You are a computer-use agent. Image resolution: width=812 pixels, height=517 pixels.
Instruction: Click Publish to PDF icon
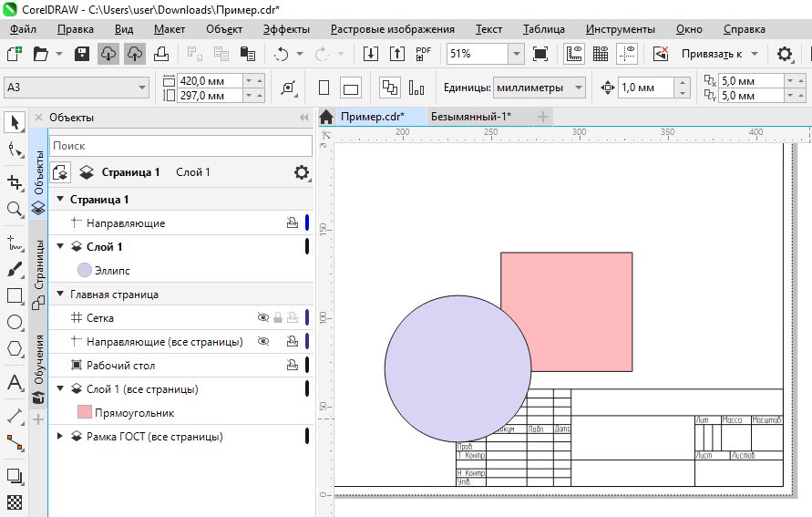click(x=424, y=54)
